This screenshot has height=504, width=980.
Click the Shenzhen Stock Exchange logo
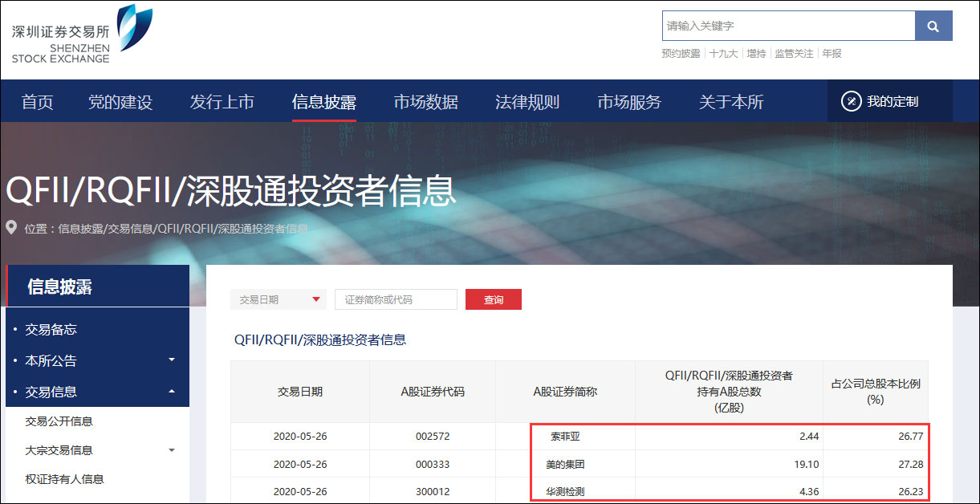(x=81, y=35)
